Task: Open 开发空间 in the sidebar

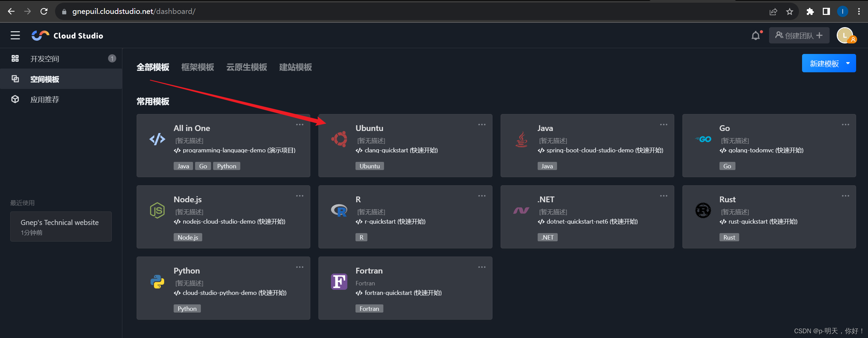Action: coord(61,58)
